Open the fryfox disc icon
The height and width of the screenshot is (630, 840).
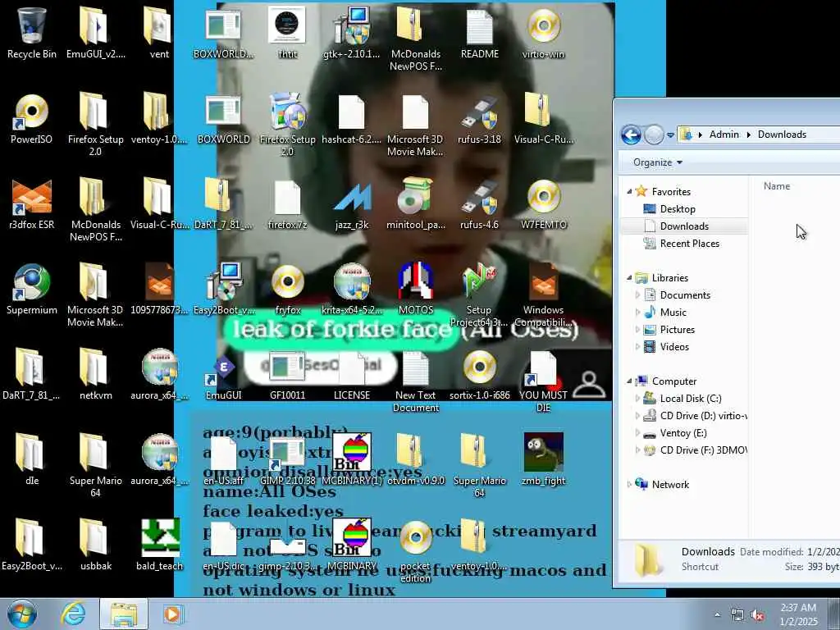click(x=288, y=290)
